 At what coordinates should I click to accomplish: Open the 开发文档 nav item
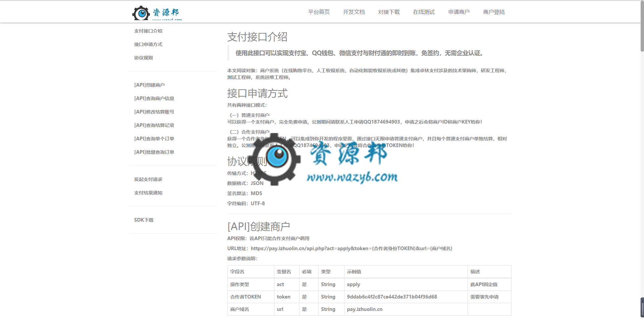pos(354,12)
